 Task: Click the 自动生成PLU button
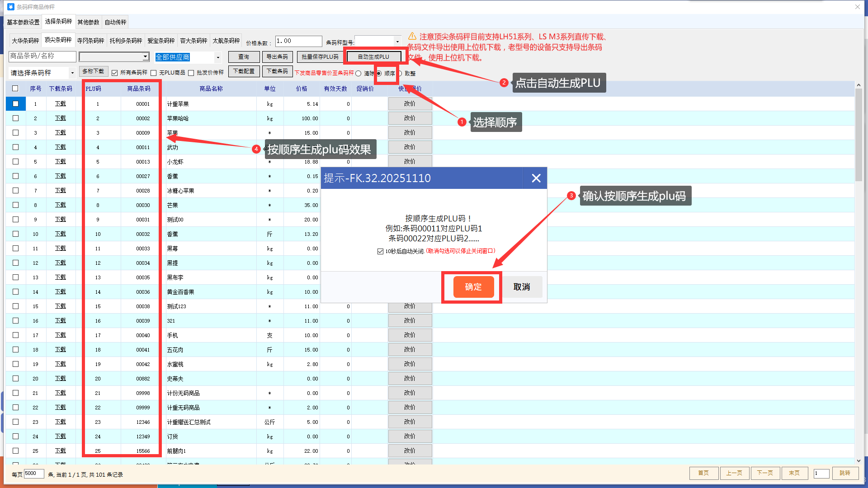pos(373,57)
